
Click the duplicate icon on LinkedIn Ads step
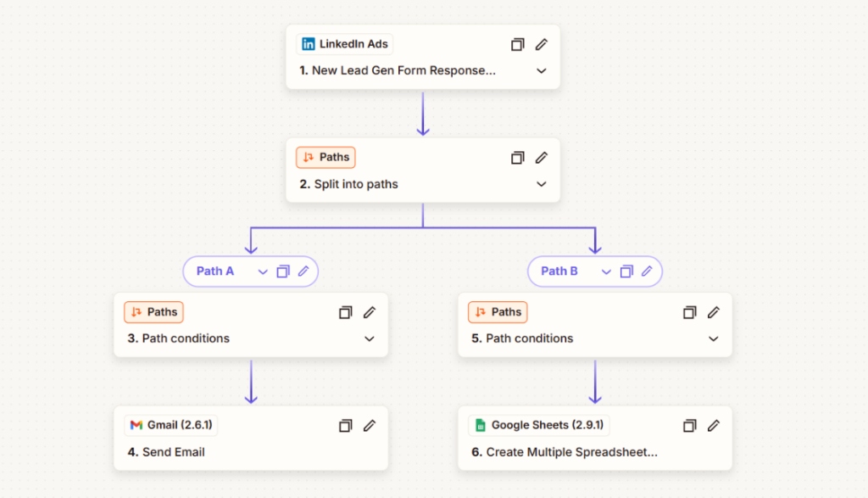pyautogui.click(x=518, y=44)
